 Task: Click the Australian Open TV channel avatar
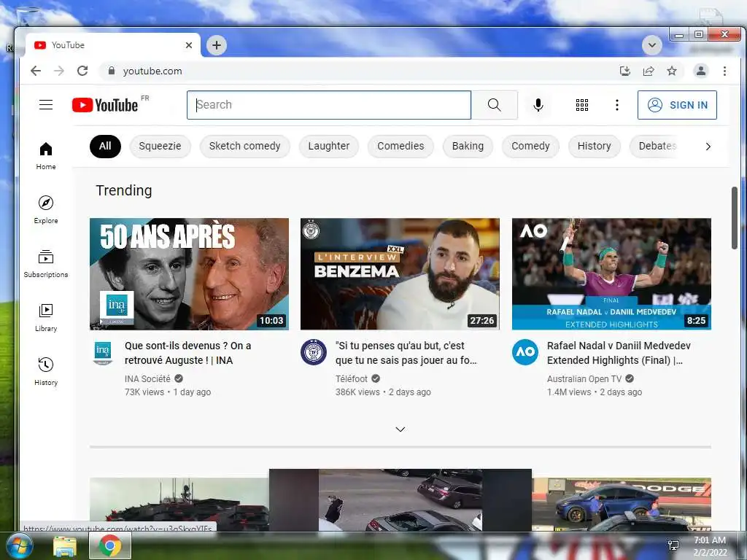pos(525,352)
